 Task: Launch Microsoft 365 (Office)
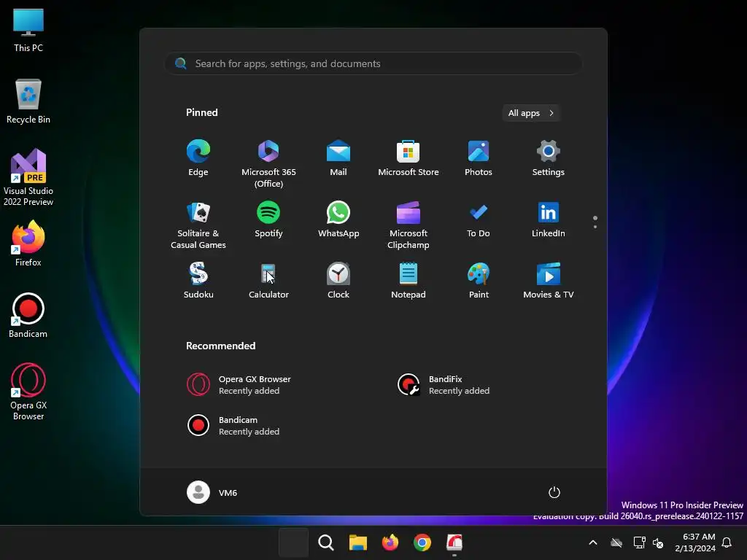coord(268,163)
